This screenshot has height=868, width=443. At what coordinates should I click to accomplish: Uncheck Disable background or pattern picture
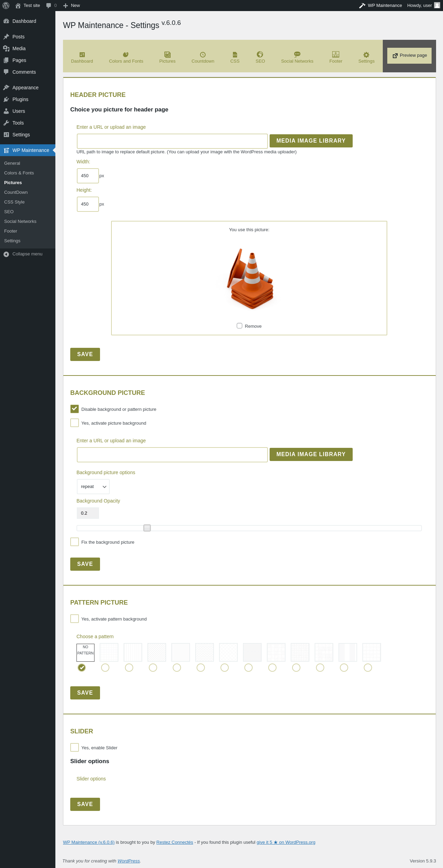[x=74, y=409]
